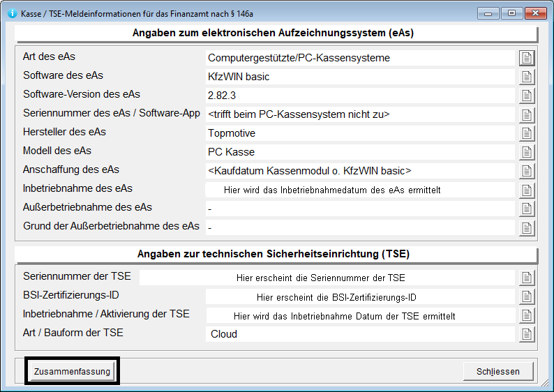Click 'Hier wird das Inbetriebnahmedatum des eAs ermittelt'
The height and width of the screenshot is (392, 554).
(360, 190)
